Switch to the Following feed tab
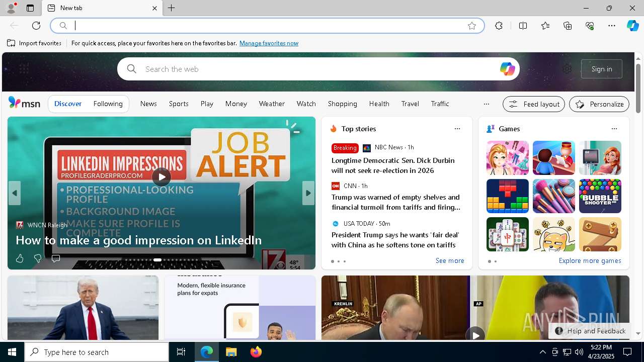The image size is (644, 362). pos(108,104)
